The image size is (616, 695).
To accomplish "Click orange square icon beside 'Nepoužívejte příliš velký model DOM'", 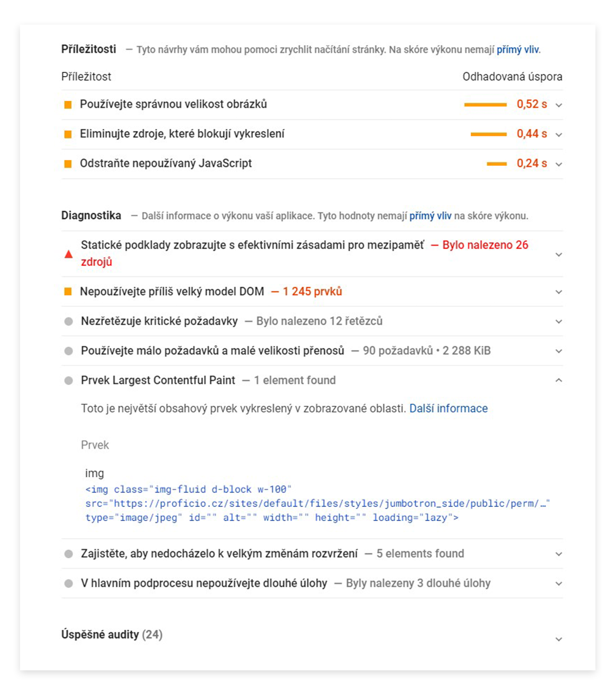I will tap(68, 292).
